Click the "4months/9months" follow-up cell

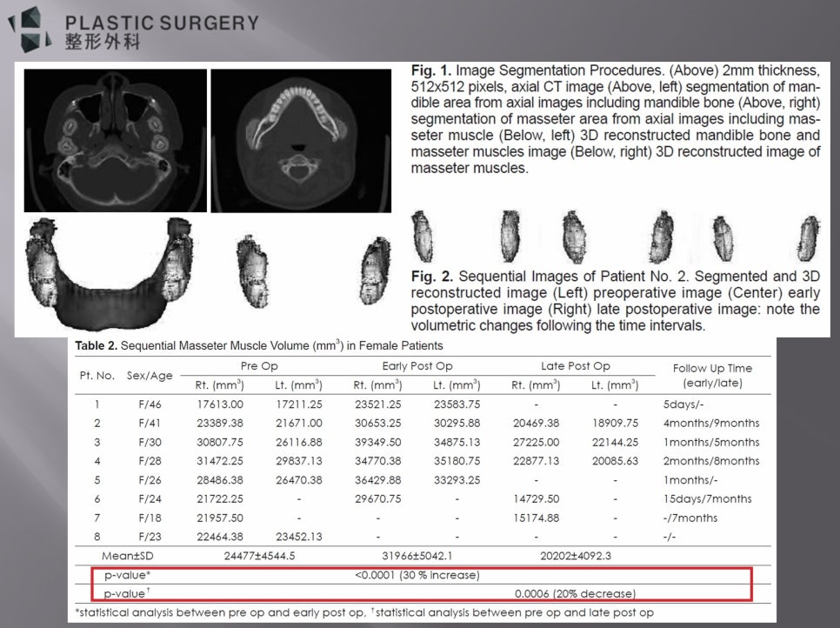(711, 424)
